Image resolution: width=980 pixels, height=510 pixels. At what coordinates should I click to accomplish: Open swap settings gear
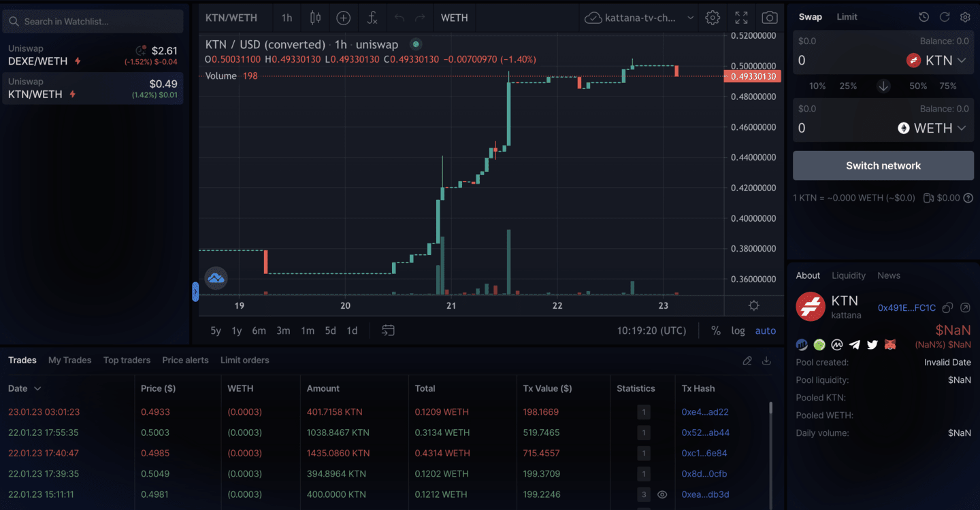point(965,17)
